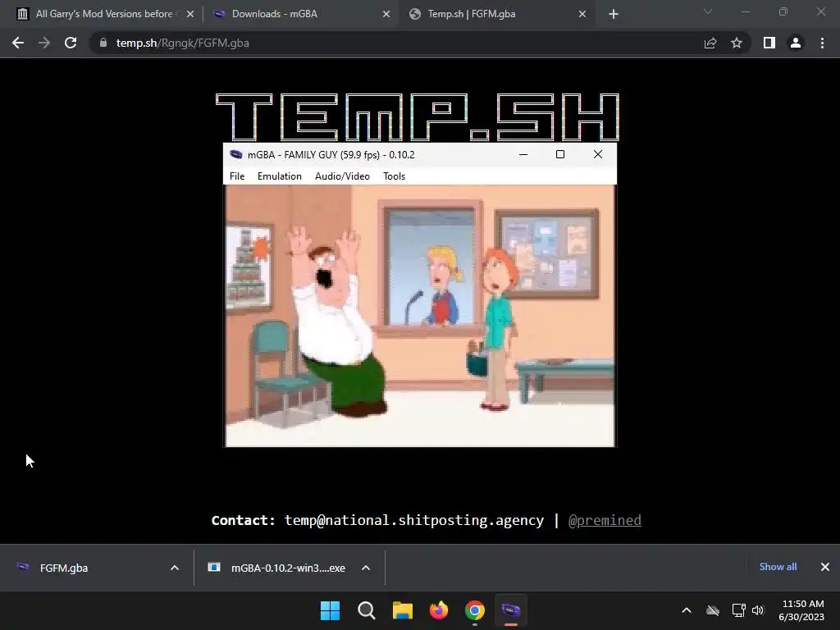Expand options for mGBA exe download
This screenshot has height=630, width=840.
366,568
